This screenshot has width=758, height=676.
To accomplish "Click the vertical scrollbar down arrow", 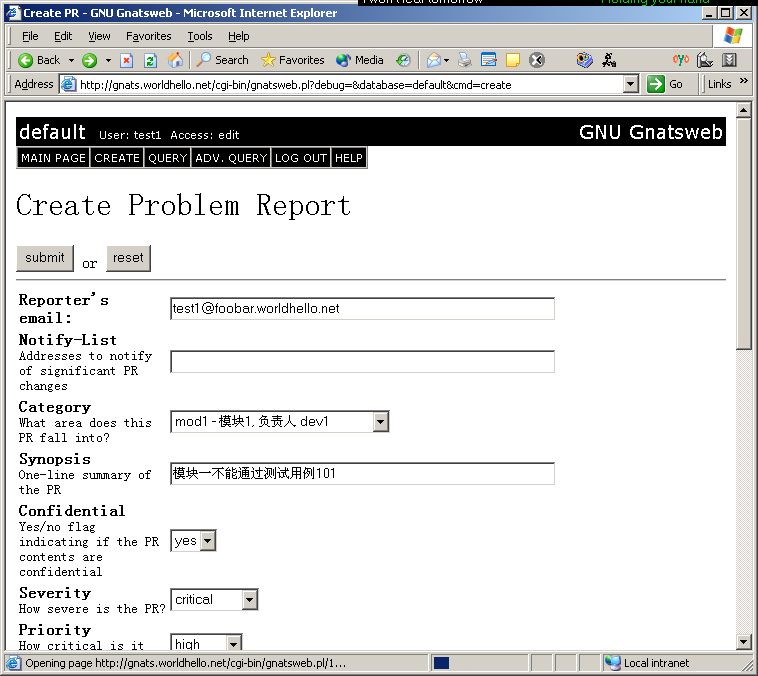I will tap(743, 642).
